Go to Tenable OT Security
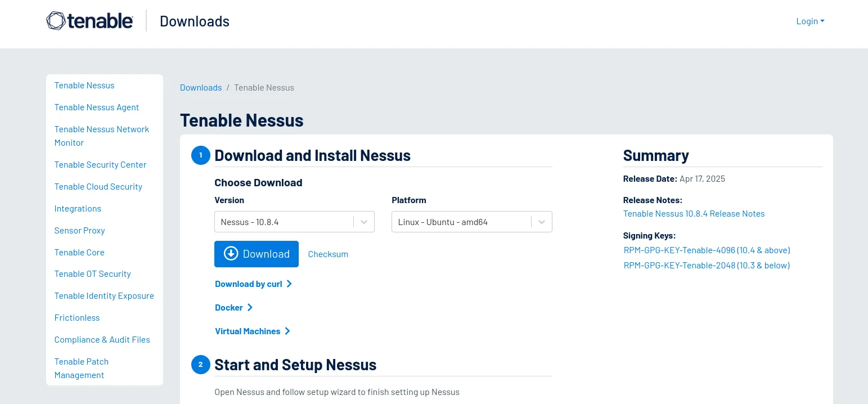This screenshot has height=404, width=868. click(92, 274)
